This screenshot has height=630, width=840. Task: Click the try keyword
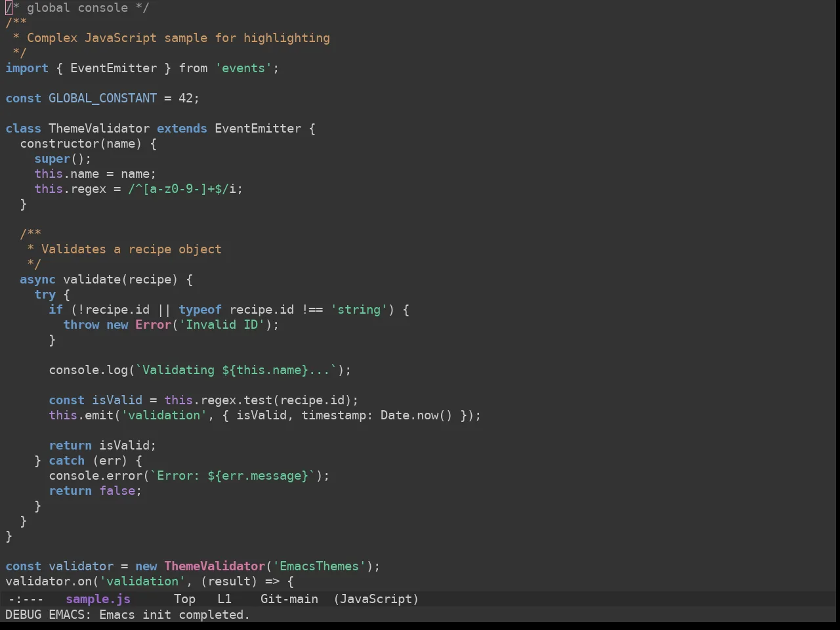click(x=45, y=295)
